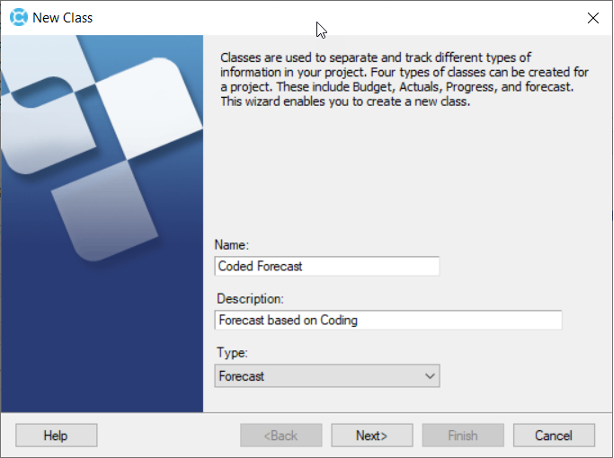Click the New Class window app icon

(17, 17)
